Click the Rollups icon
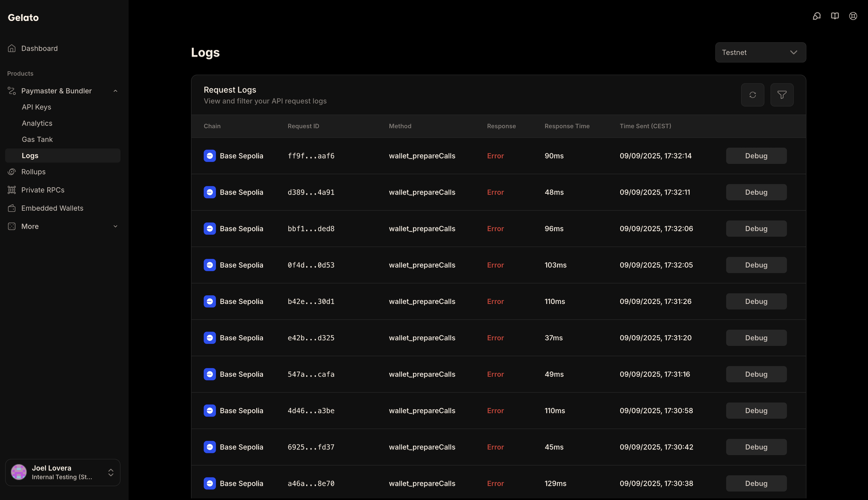The height and width of the screenshot is (500, 868). [12, 172]
